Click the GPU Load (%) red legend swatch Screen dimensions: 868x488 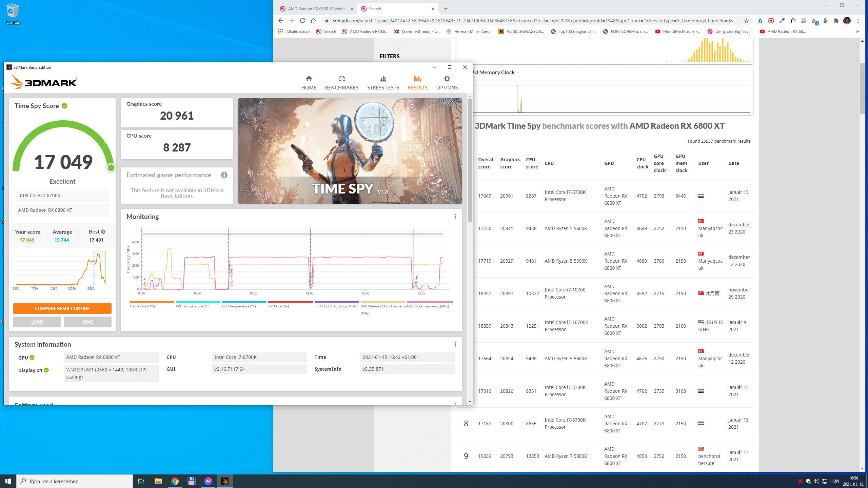tap(290, 302)
